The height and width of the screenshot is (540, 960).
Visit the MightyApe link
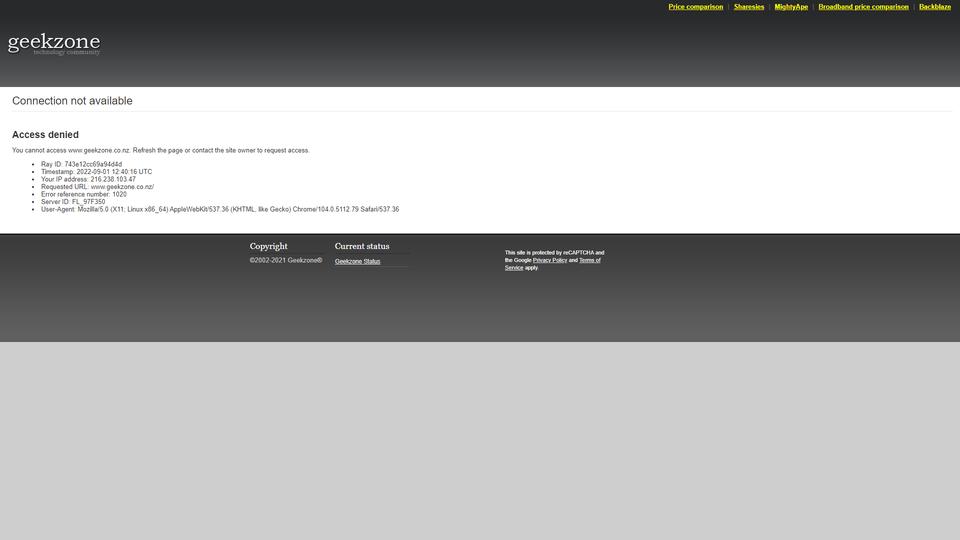click(x=791, y=7)
